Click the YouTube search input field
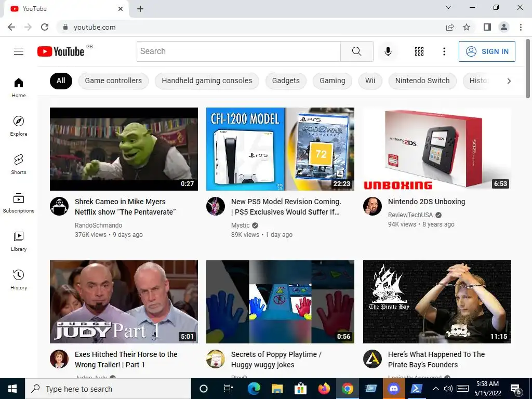 (238, 51)
